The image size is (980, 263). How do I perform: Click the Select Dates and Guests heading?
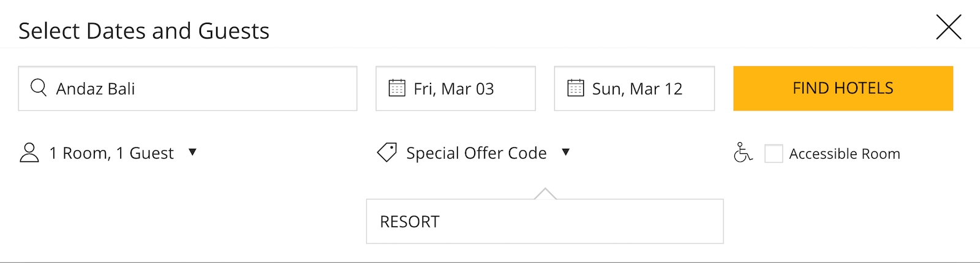click(x=144, y=31)
